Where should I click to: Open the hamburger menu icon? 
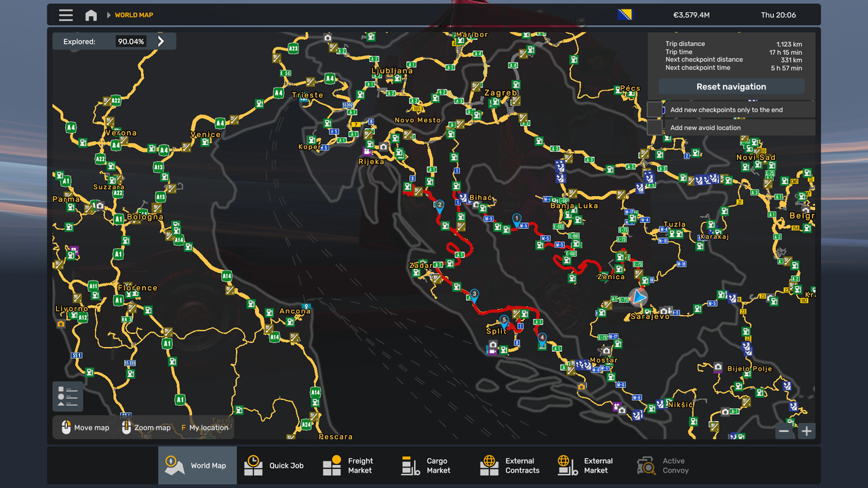tap(66, 14)
